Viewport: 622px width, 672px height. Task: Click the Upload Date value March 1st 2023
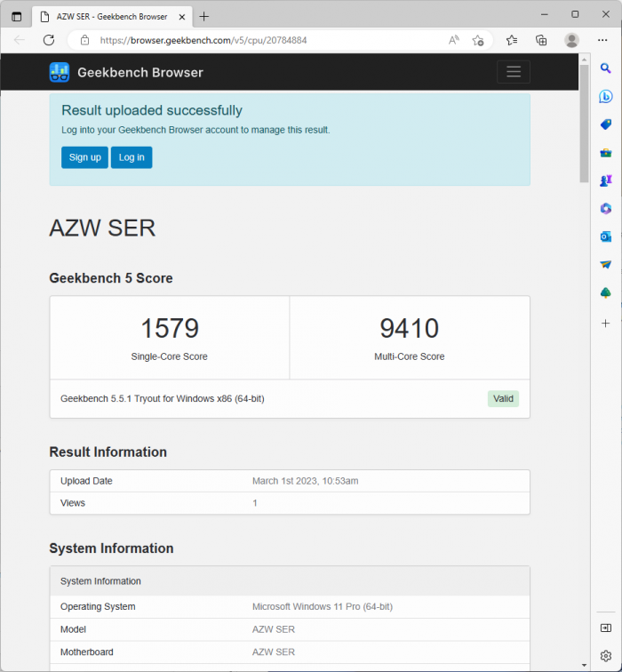point(305,481)
